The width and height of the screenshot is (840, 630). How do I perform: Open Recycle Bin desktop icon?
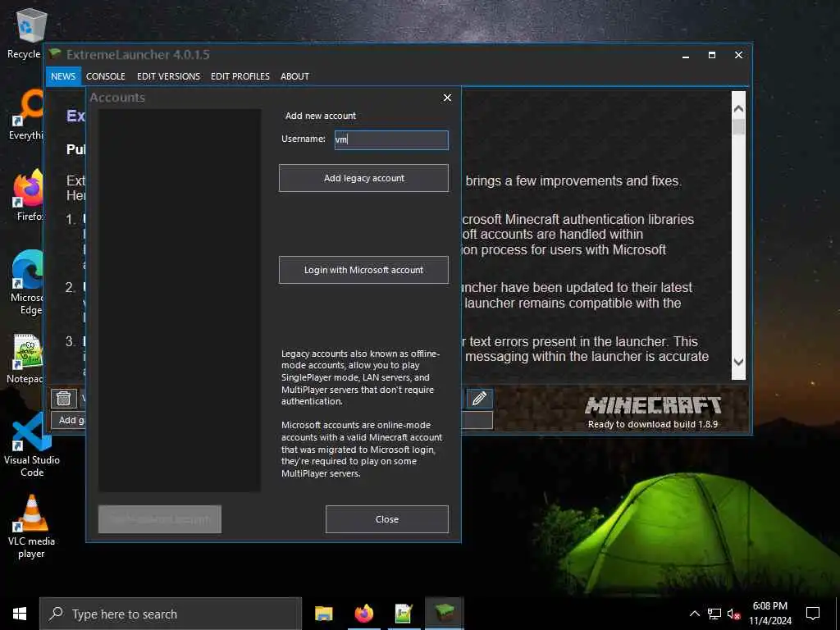click(30, 34)
